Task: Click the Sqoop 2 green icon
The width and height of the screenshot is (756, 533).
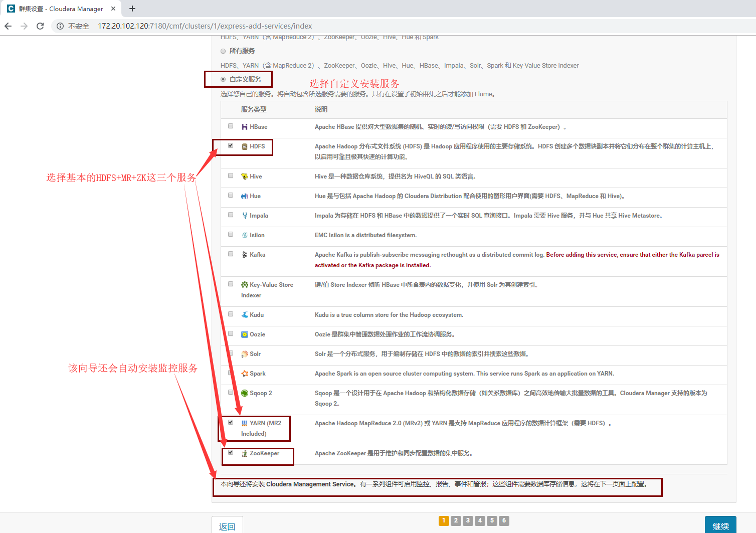Action: [245, 393]
